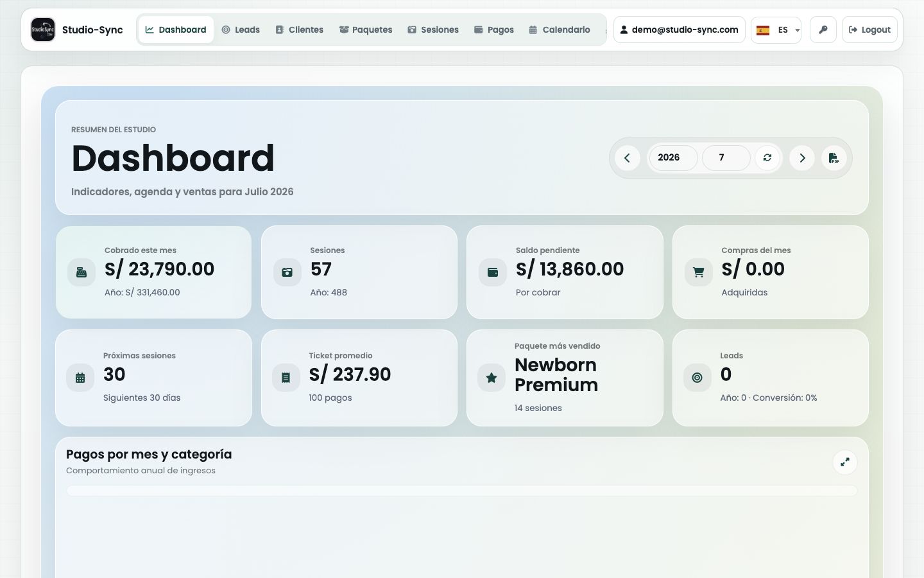The image size is (924, 578).
Task: Click the demo@studio-sync.com account button
Action: [680, 30]
